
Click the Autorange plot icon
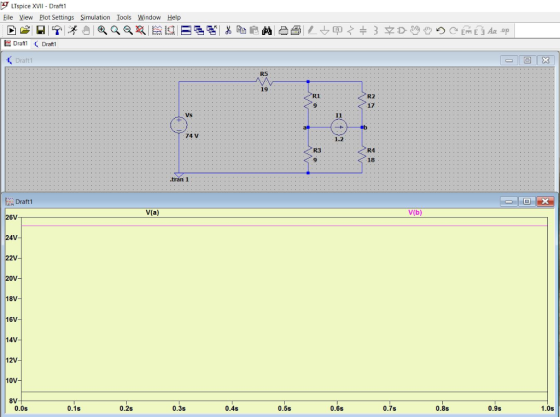[170, 31]
